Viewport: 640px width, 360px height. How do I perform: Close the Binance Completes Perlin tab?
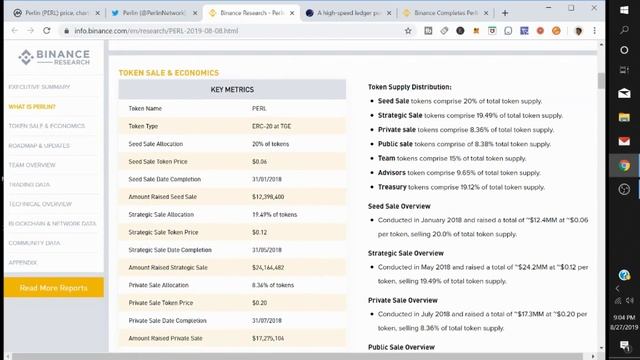[x=486, y=13]
